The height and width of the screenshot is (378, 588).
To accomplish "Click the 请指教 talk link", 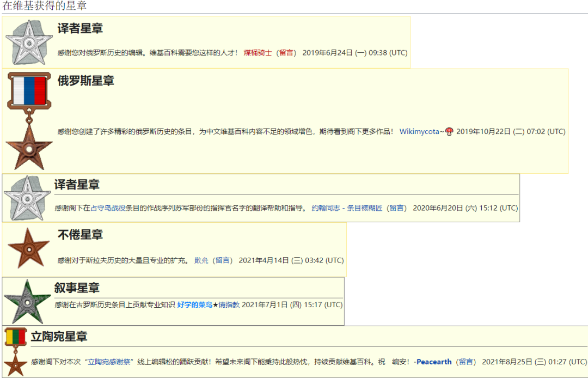I will click(x=229, y=305).
